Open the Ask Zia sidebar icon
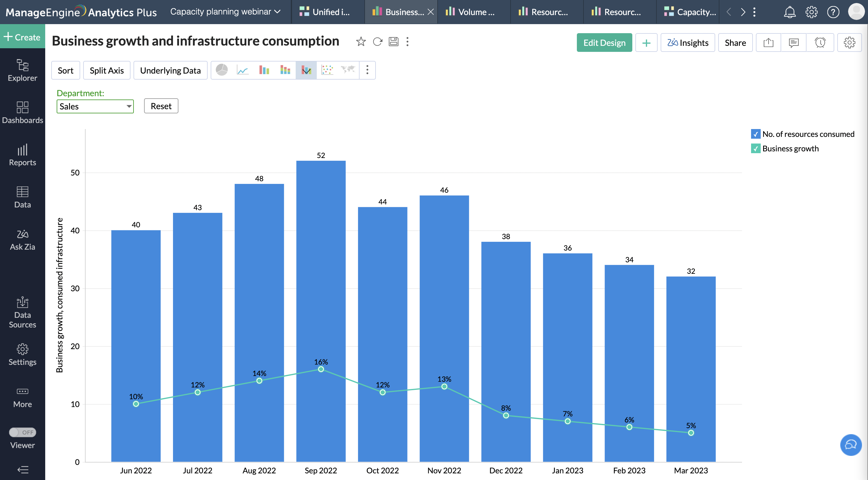868x480 pixels. coord(22,240)
